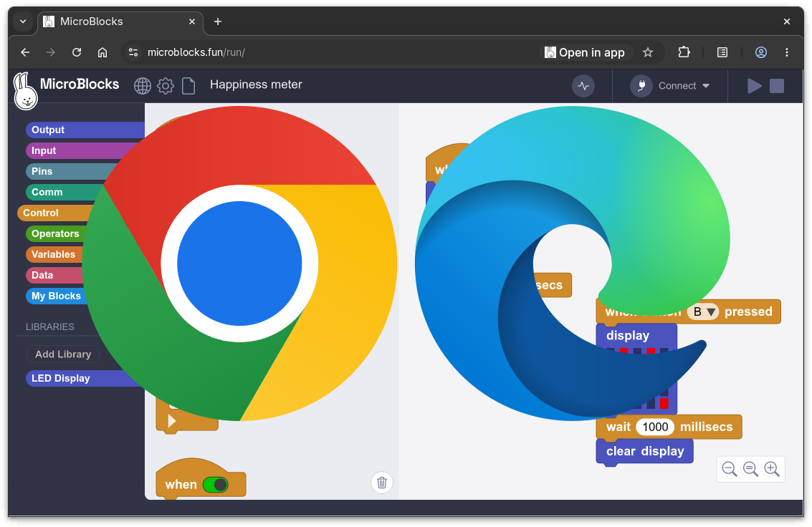
Task: Go back to the previous page
Action: (x=25, y=52)
